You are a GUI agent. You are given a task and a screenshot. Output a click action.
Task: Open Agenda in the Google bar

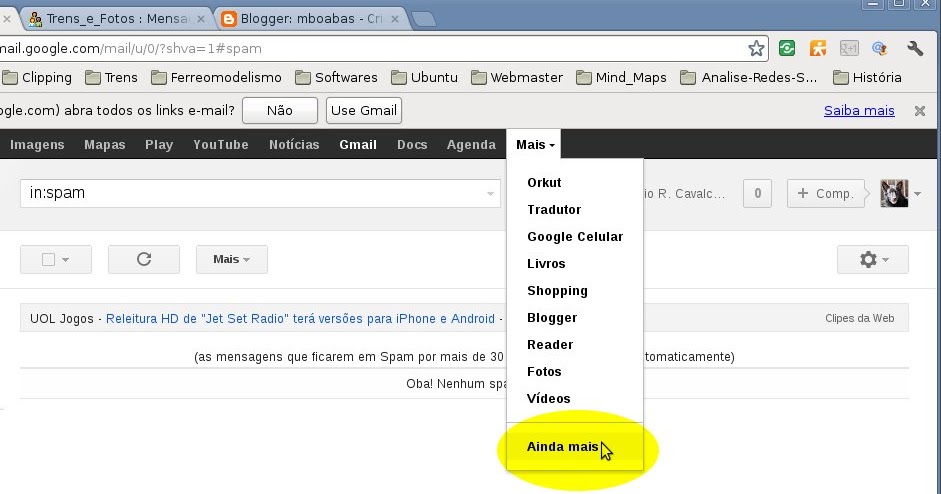coord(471,145)
